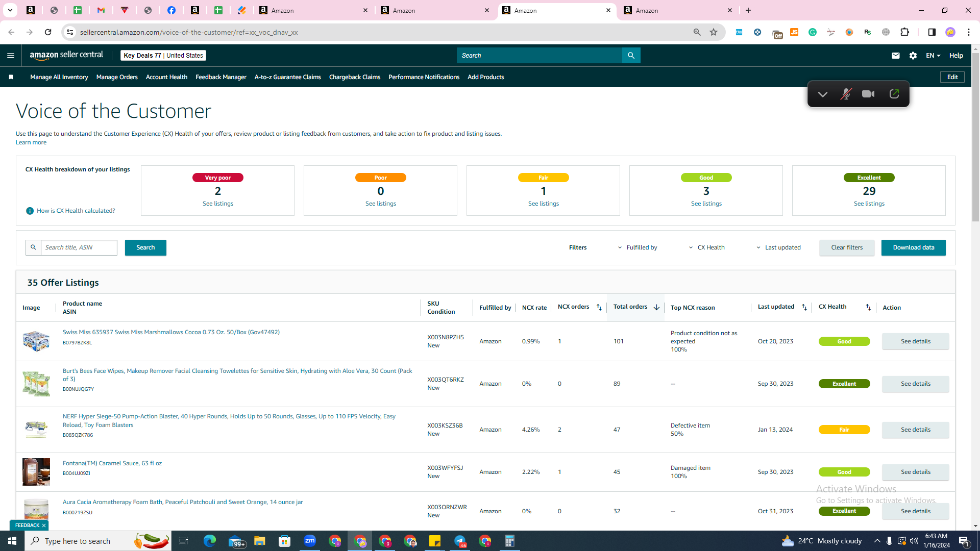
Task: Open the Seller Central hamburger menu
Action: pyautogui.click(x=11, y=56)
